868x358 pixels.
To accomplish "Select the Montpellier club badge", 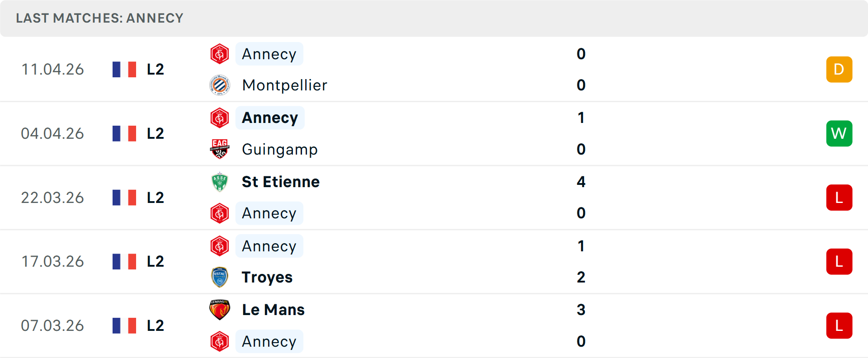I will pos(220,85).
